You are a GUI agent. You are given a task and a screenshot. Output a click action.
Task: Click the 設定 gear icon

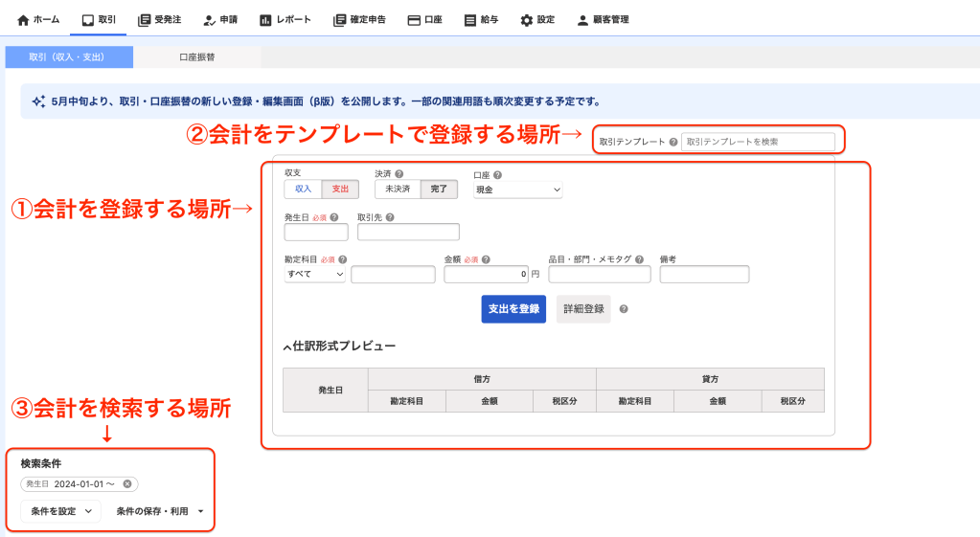coord(527,20)
